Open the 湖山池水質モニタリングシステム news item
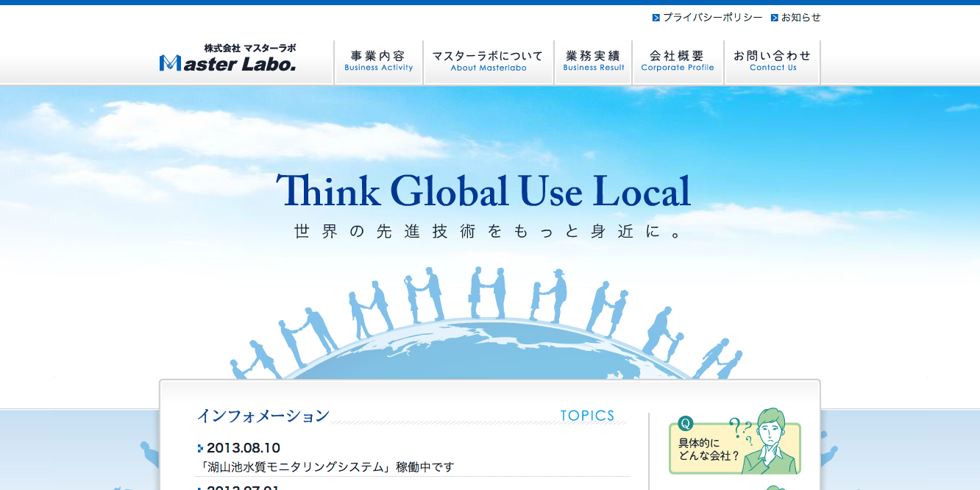 [x=327, y=467]
